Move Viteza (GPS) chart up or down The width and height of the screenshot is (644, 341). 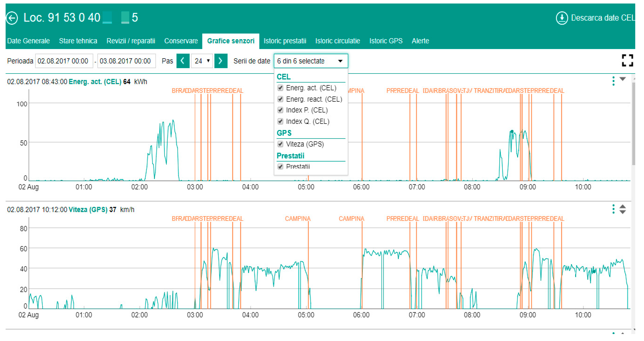(622, 209)
